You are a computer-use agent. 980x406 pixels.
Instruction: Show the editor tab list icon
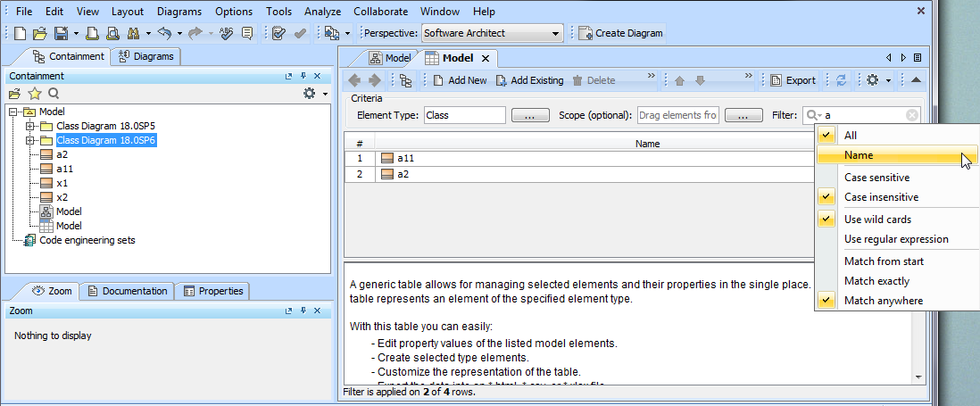918,57
